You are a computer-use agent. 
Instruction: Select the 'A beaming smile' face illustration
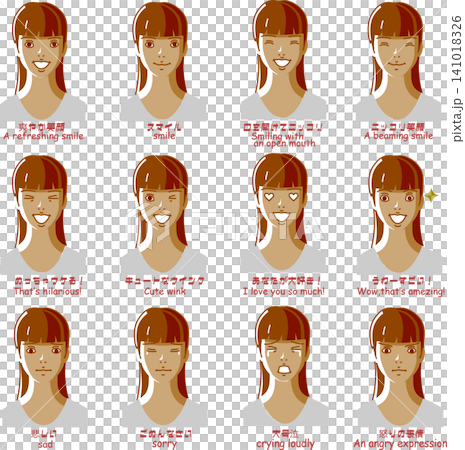(398, 62)
